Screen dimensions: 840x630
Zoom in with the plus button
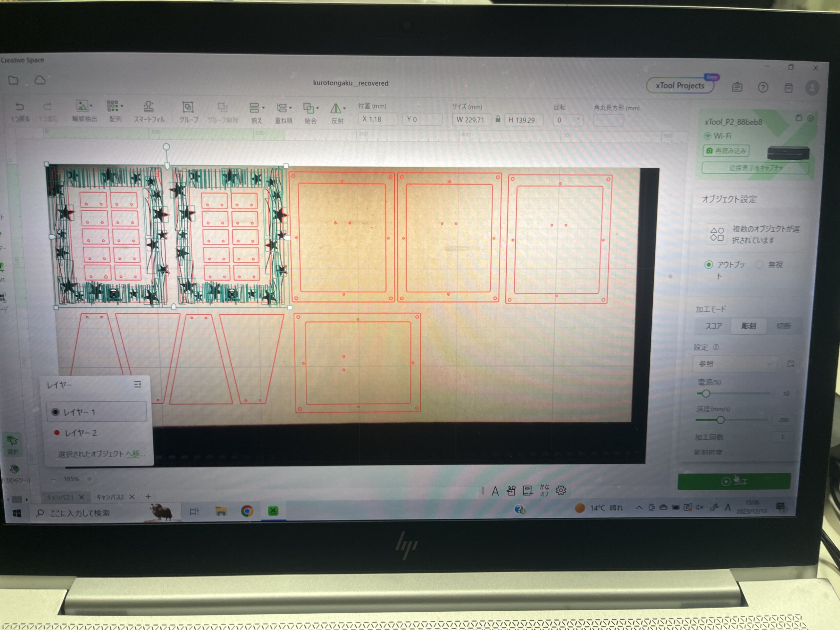click(x=89, y=479)
